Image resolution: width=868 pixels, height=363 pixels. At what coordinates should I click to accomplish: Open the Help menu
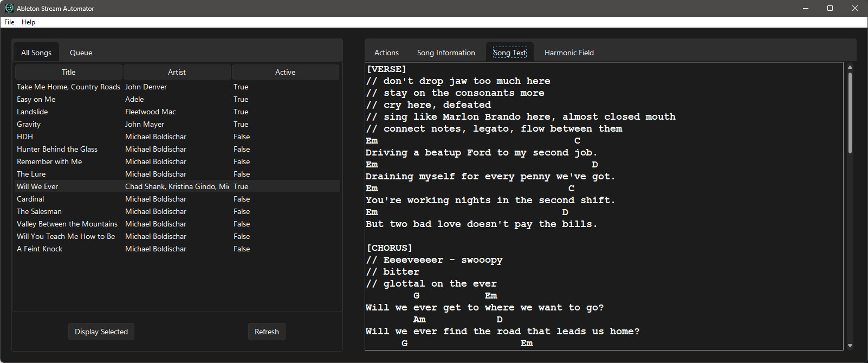point(28,22)
